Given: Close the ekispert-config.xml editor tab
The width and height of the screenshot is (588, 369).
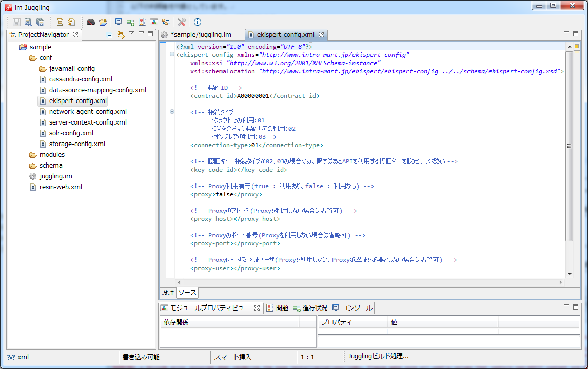Looking at the screenshot, I should (321, 35).
